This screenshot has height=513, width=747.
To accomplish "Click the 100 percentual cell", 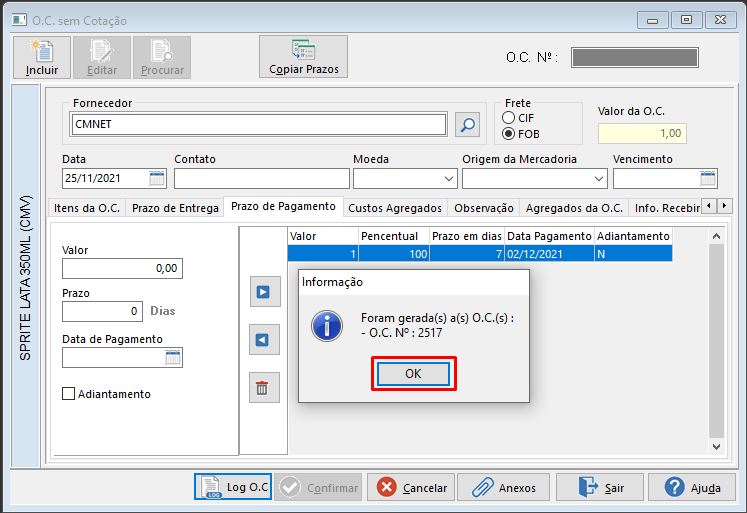I will (x=394, y=254).
